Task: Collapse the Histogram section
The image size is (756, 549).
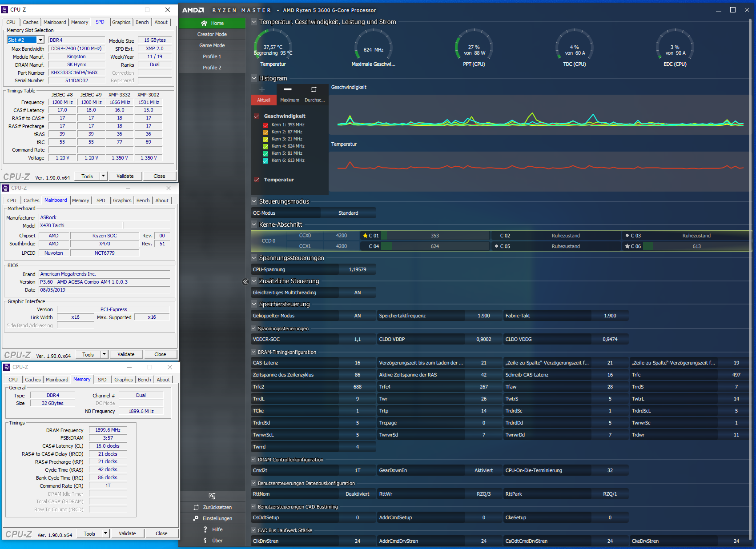Action: 254,78
